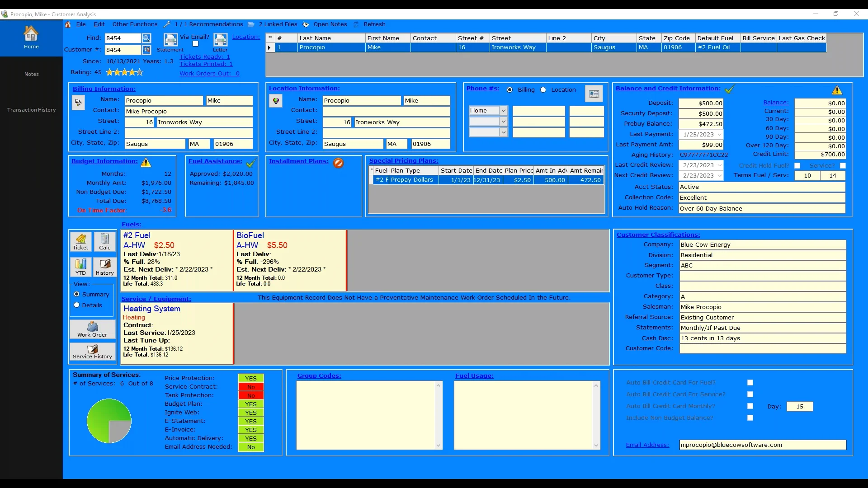Open the History icon in Fuels panel
Image resolution: width=868 pixels, height=488 pixels.
[x=104, y=267]
